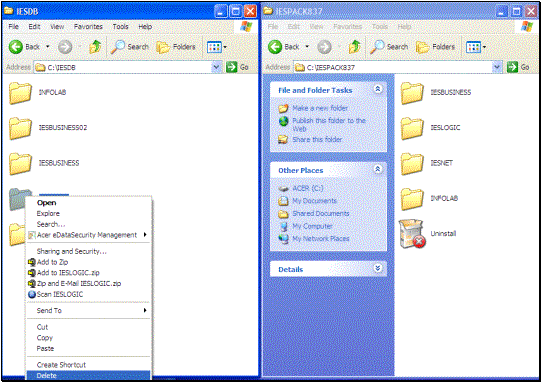
Task: Click Go button in IESPACK837 window
Action: 518,67
